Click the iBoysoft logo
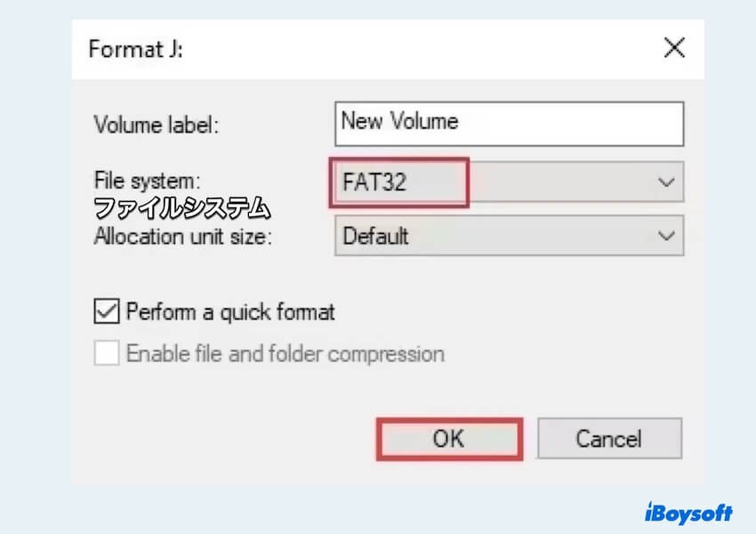 click(688, 513)
